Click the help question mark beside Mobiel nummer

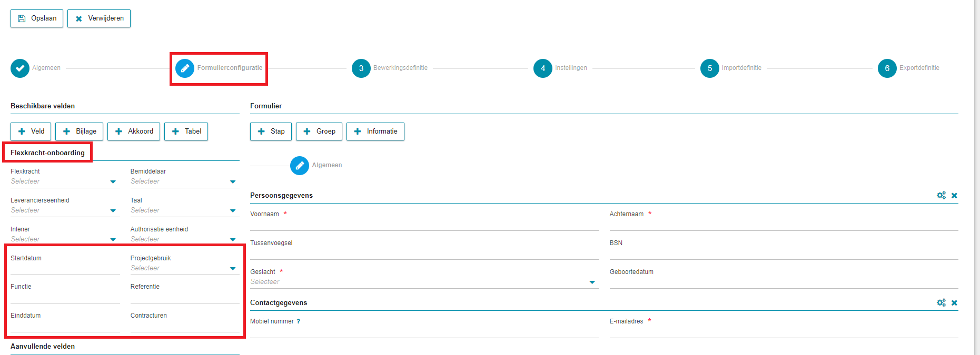(x=299, y=321)
